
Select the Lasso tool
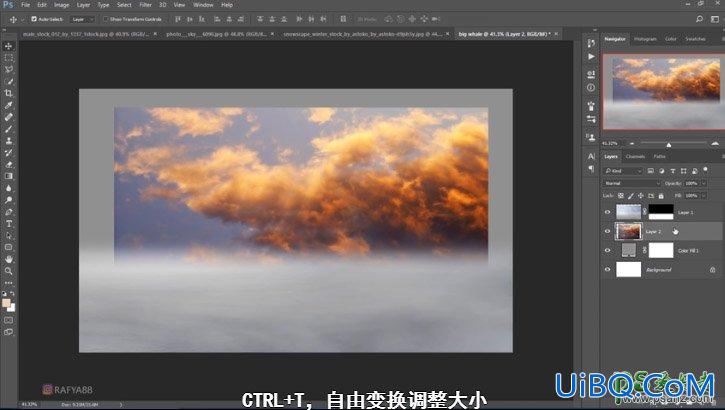9,70
